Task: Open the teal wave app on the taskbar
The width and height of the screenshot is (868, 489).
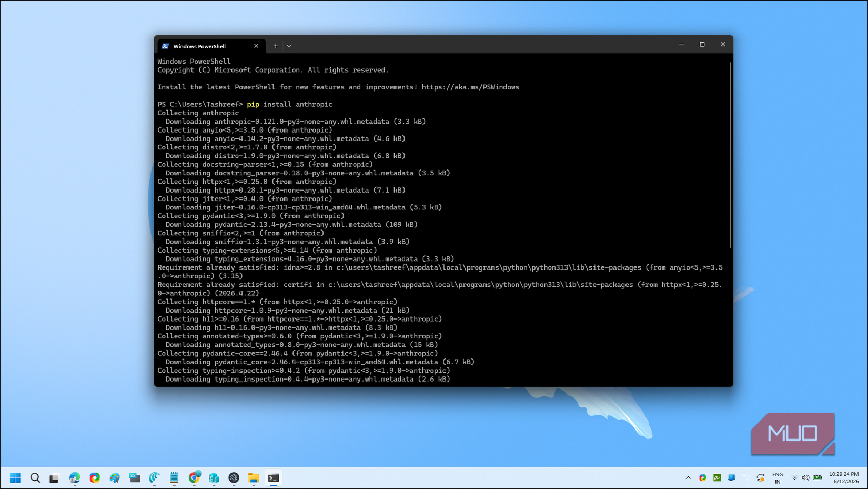Action: pos(155,477)
